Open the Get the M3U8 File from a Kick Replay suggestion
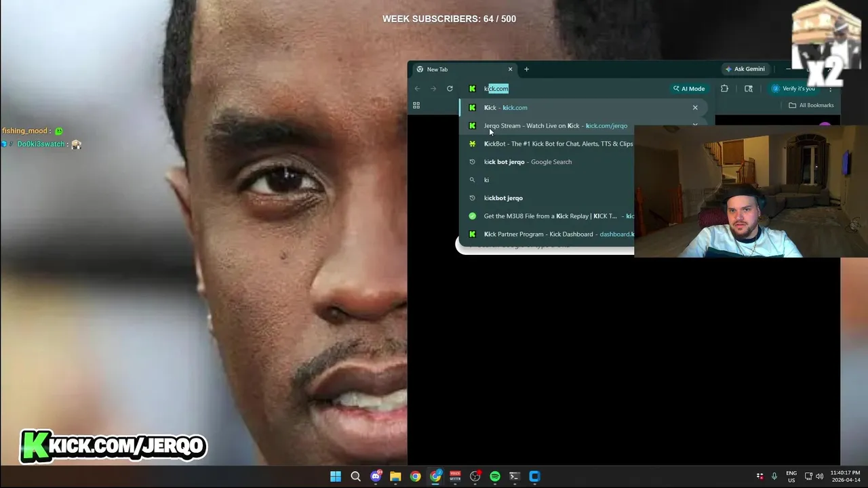Viewport: 868px width, 488px height. 547,216
